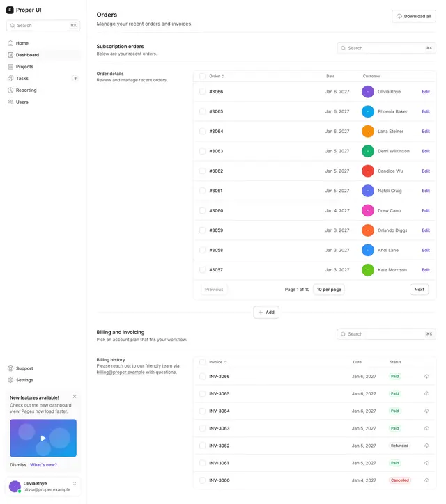Image resolution: width=446 pixels, height=504 pixels.
Task: Select all invoices with header checkbox
Action: (202, 362)
